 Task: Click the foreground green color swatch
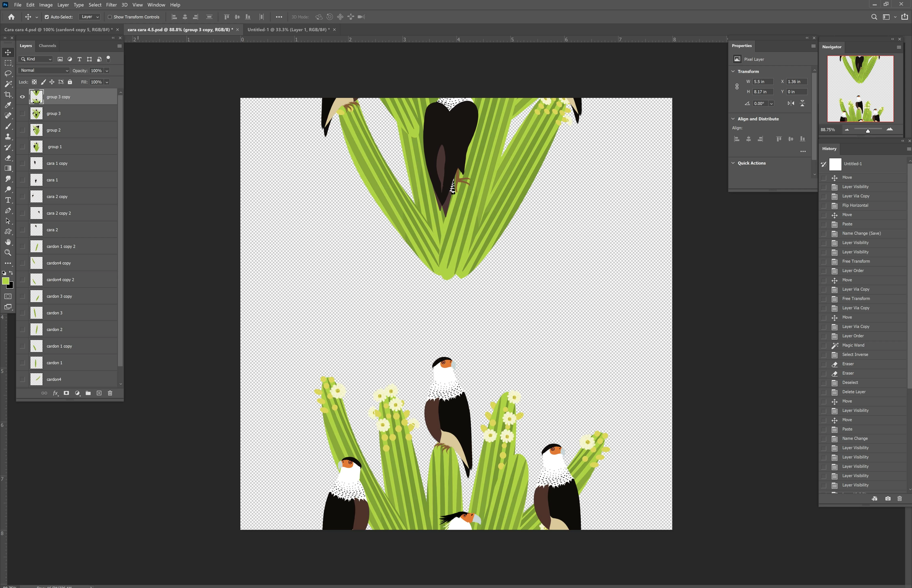tap(5, 281)
